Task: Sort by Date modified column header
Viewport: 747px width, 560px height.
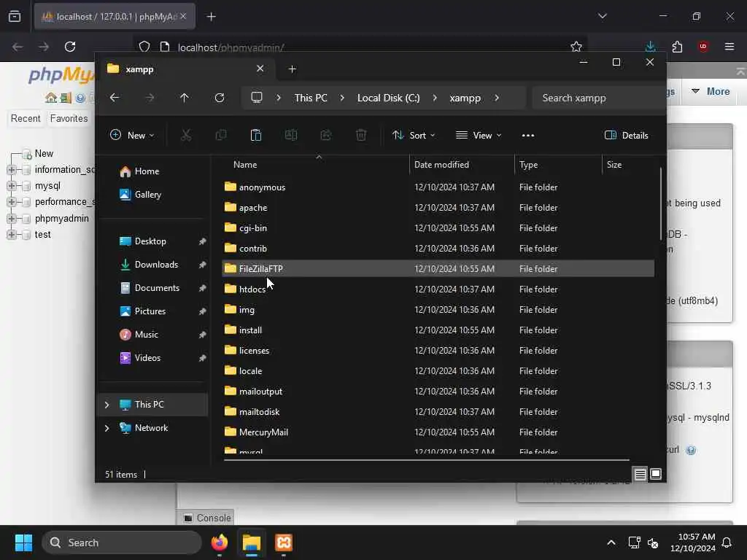Action: point(461,165)
